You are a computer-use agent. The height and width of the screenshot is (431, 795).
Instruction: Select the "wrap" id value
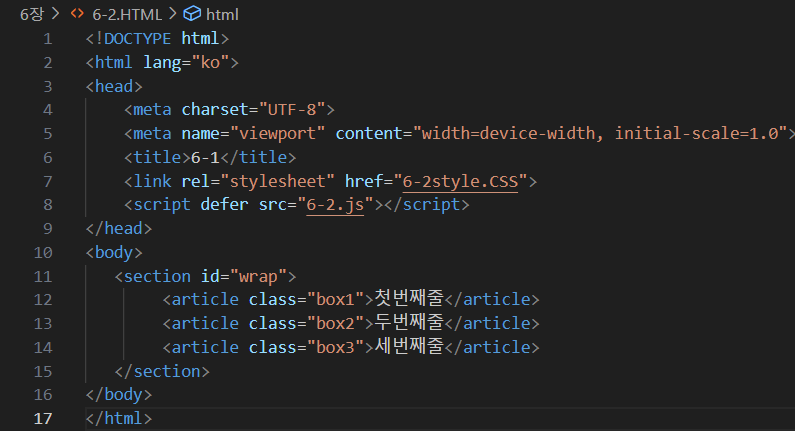tap(258, 276)
